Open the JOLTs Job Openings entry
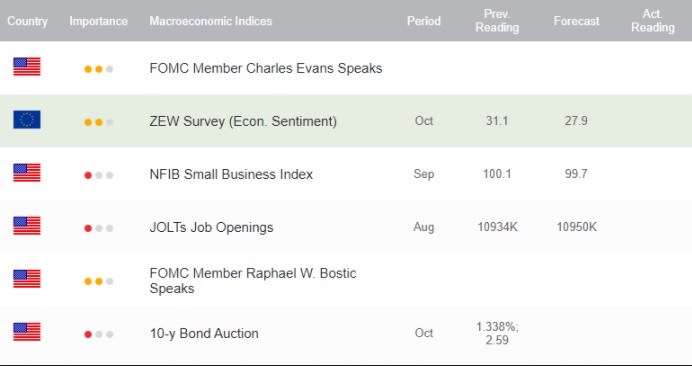This screenshot has height=366, width=692. click(211, 227)
